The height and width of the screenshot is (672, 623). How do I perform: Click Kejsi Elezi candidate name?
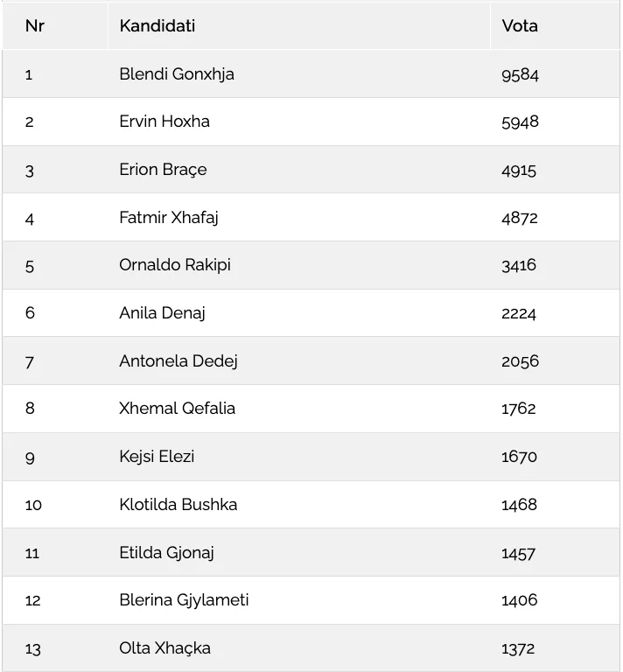[x=157, y=457]
